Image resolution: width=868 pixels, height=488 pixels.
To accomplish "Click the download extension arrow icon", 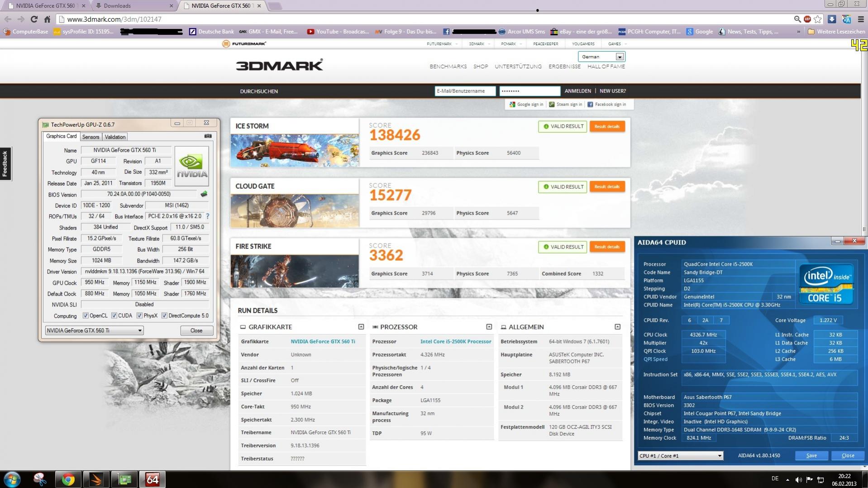I will (832, 19).
